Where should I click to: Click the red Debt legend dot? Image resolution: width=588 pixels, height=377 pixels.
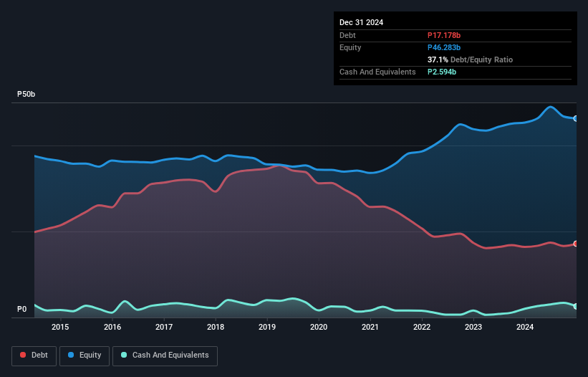pos(23,355)
